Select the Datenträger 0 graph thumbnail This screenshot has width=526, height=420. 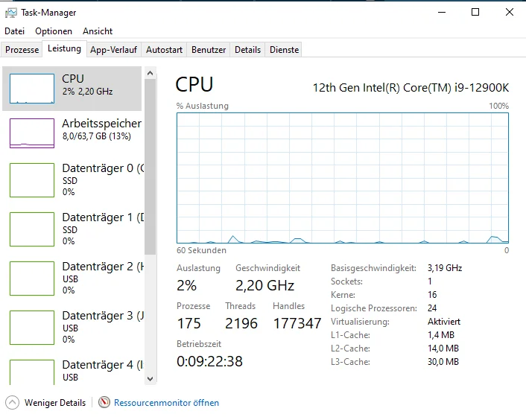[32, 180]
